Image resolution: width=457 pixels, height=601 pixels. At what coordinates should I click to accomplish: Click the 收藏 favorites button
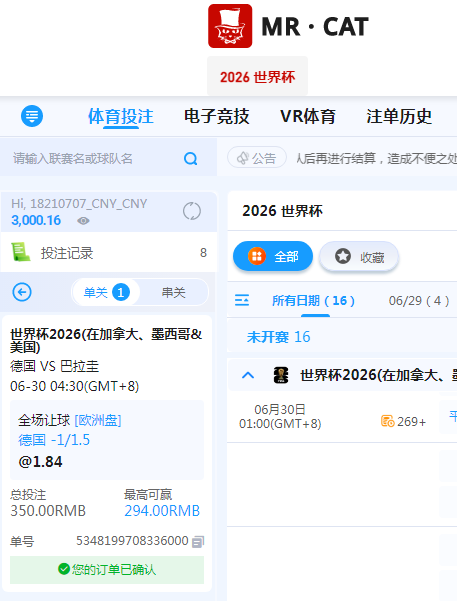coord(359,256)
